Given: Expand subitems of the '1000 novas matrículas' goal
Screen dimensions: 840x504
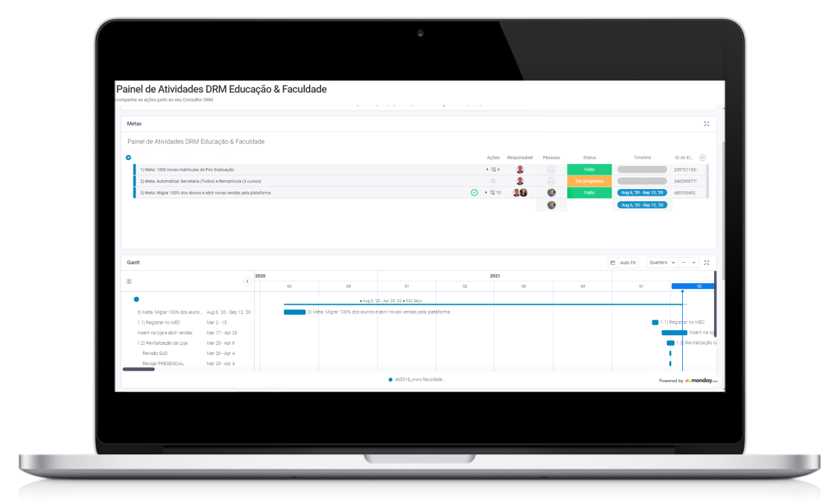Looking at the screenshot, I should click(x=487, y=169).
